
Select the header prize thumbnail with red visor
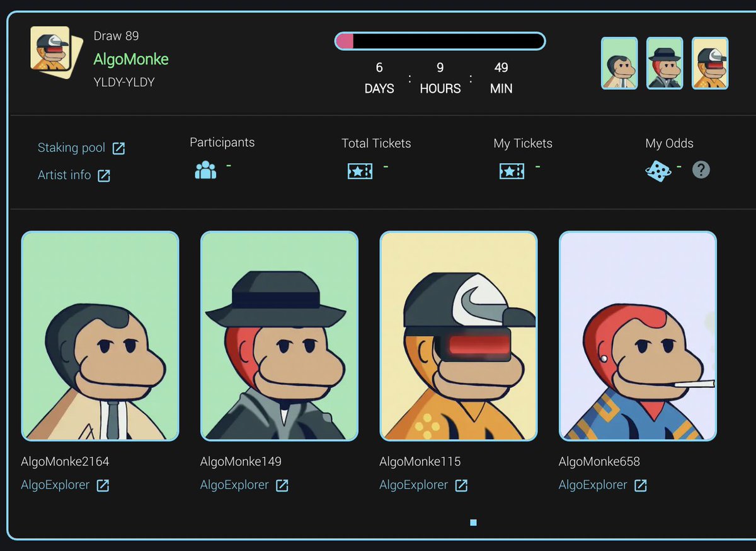click(x=710, y=63)
